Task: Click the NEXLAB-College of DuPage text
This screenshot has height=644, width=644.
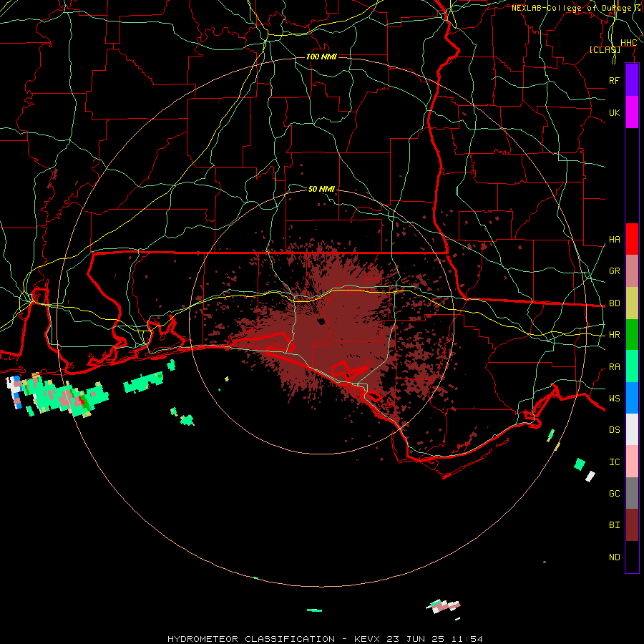Action: tap(571, 8)
